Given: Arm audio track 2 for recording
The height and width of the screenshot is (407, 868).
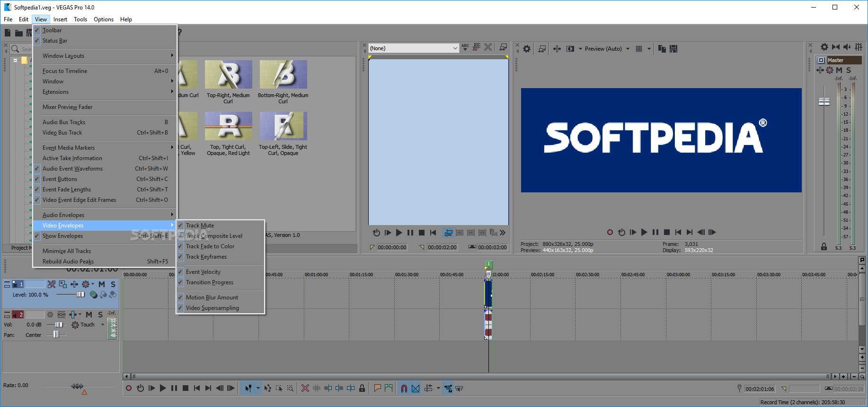Looking at the screenshot, I should pos(50,315).
